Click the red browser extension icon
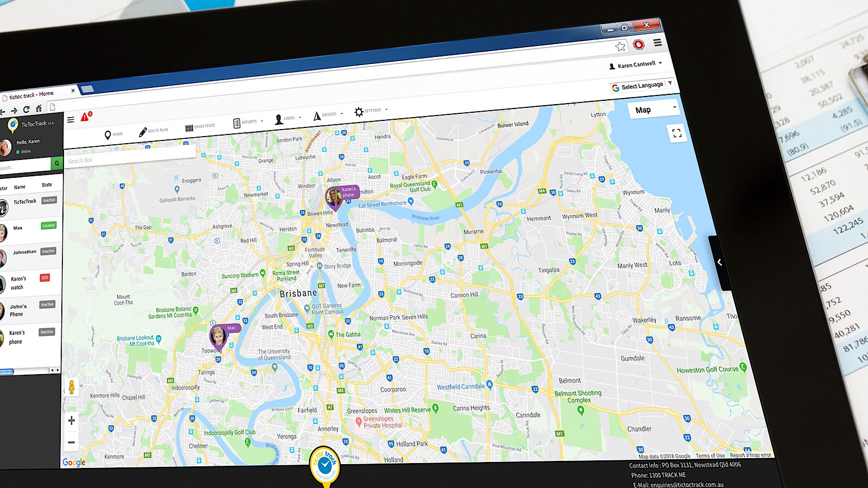The width and height of the screenshot is (868, 488). pyautogui.click(x=639, y=44)
